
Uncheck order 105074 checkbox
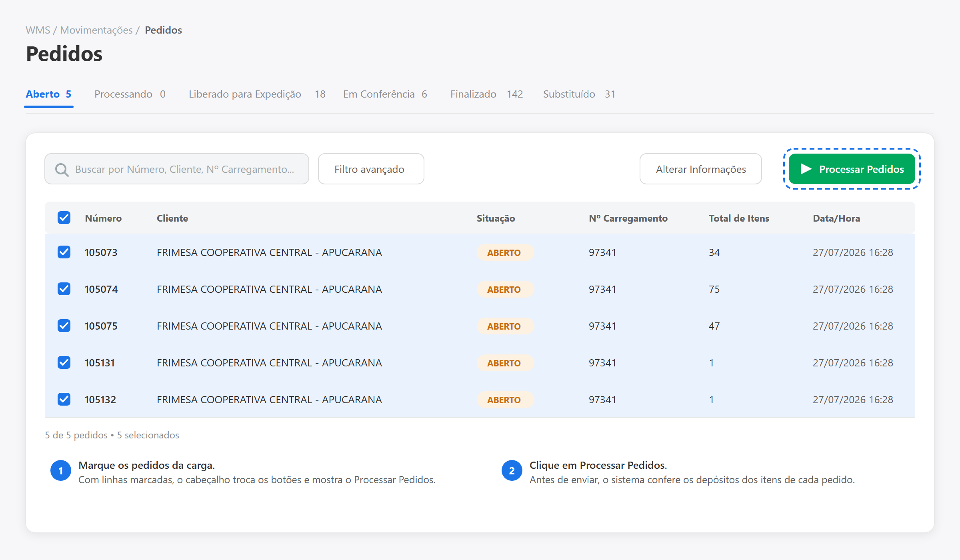click(x=64, y=289)
